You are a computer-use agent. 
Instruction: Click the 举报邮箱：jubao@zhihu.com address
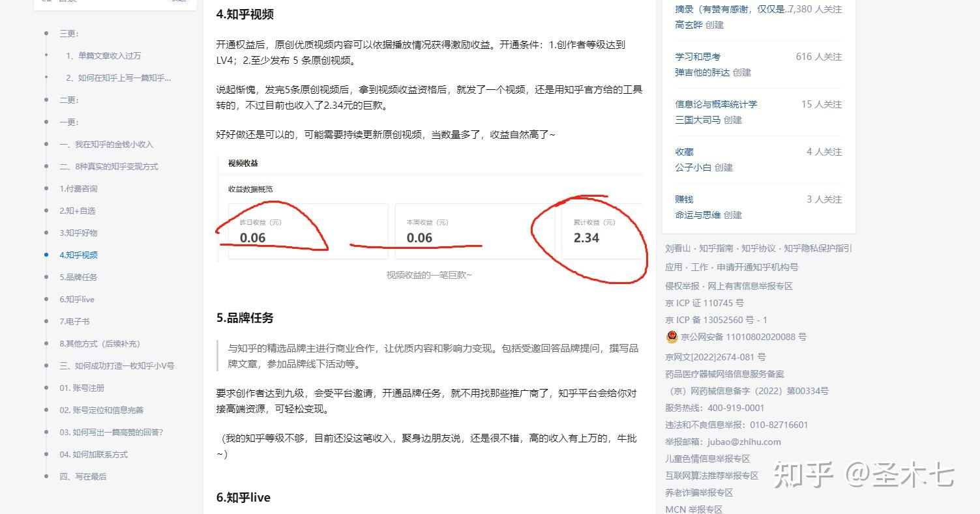[722, 442]
